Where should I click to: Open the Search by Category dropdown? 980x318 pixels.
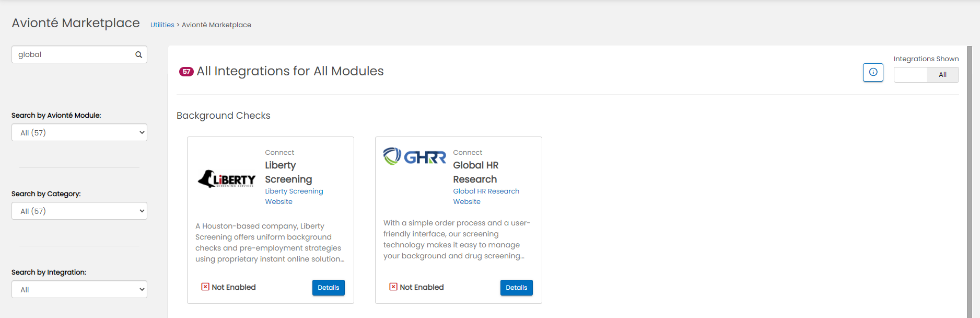79,211
